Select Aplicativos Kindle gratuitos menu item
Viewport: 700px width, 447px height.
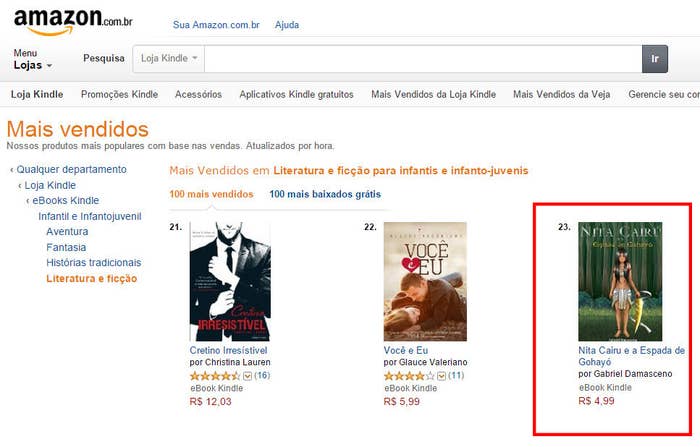coord(296,94)
